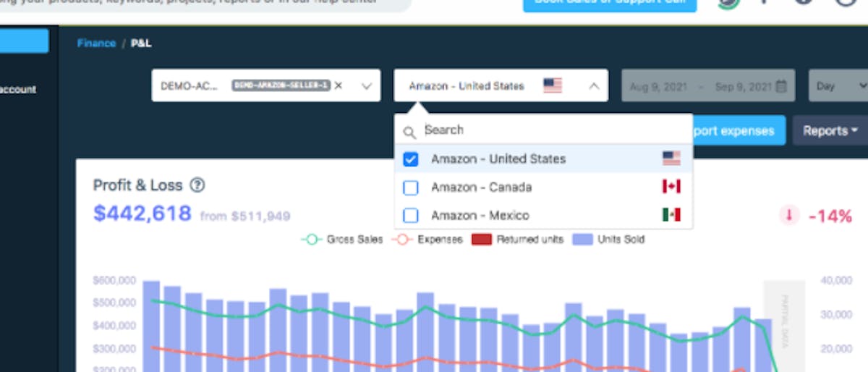Go to the Finance breadcrumb link

96,43
